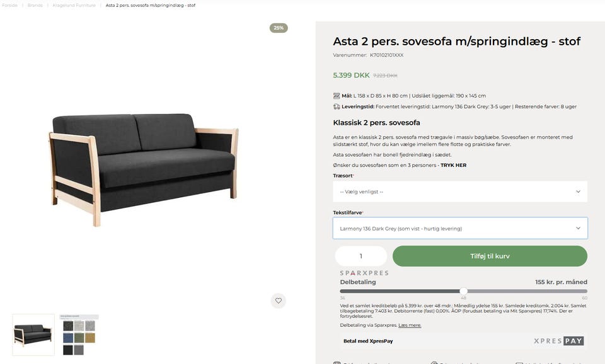
Task: Click the quantity input field
Action: 360,256
